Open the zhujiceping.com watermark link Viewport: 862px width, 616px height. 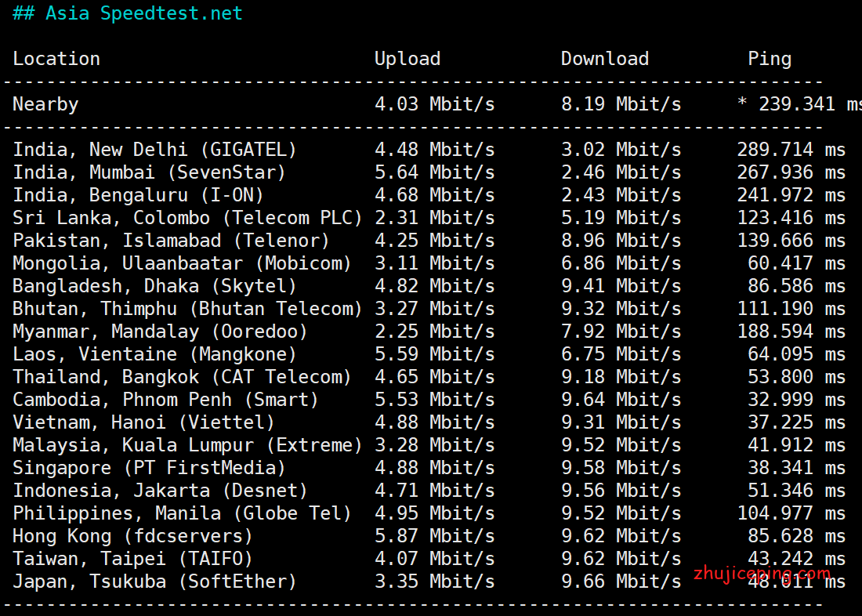(762, 574)
